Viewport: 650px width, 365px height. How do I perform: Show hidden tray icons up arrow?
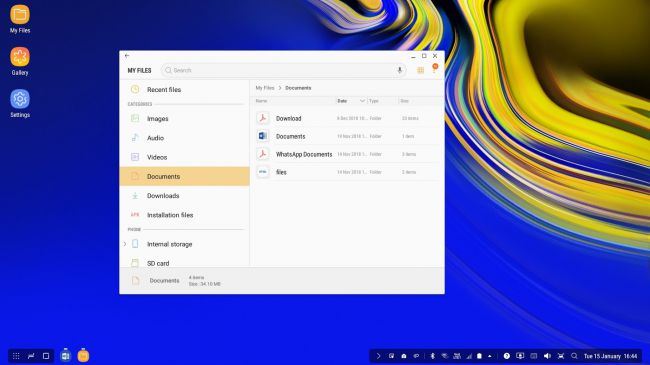point(490,356)
